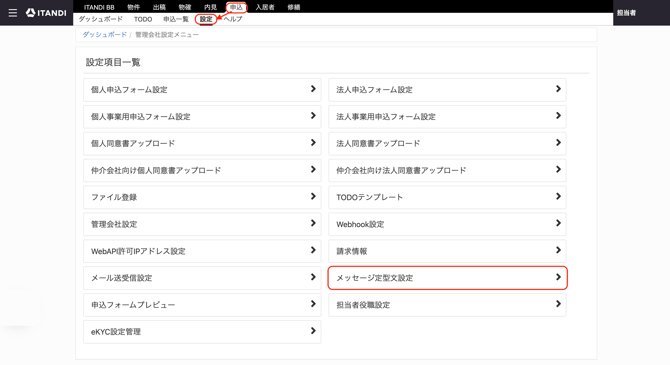Viewport: 670px width, 365px height.
Task: Open 担当者役職設定
Action: 447,305
